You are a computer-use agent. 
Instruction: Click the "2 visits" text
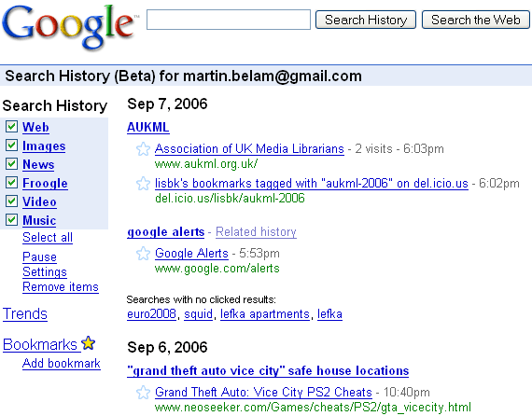point(373,149)
